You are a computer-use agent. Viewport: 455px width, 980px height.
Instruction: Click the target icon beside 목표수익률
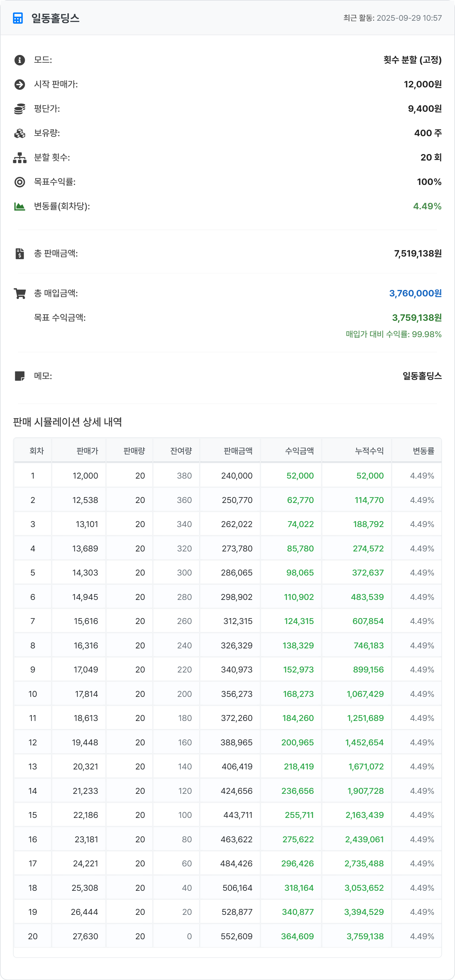(x=19, y=182)
